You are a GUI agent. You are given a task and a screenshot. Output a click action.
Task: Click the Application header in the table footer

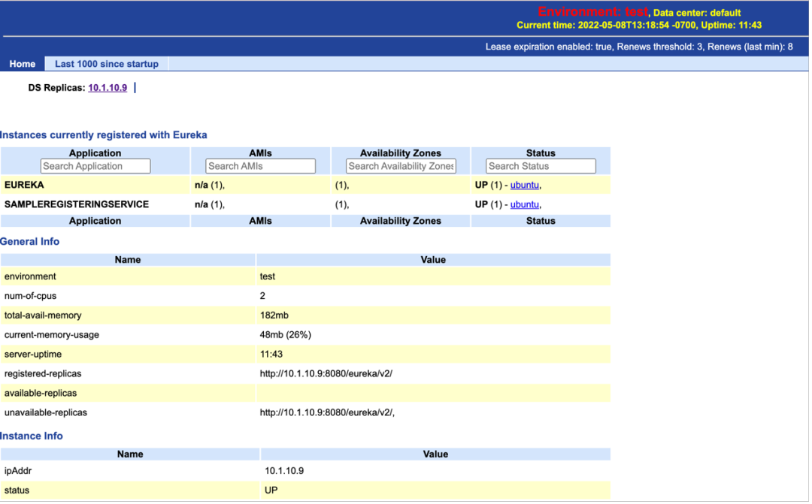(95, 221)
